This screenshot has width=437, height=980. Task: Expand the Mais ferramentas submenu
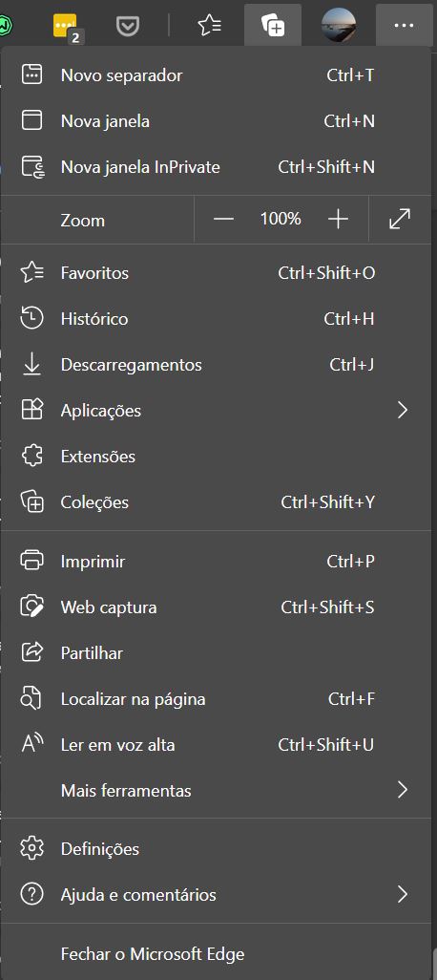tap(216, 790)
